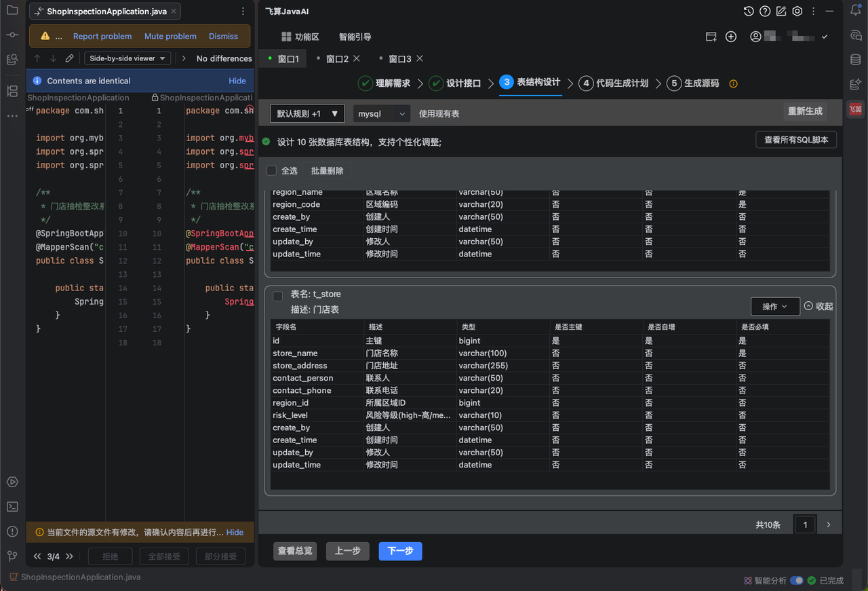Dismiss the warning banner
The image size is (868, 591).
[x=223, y=36]
